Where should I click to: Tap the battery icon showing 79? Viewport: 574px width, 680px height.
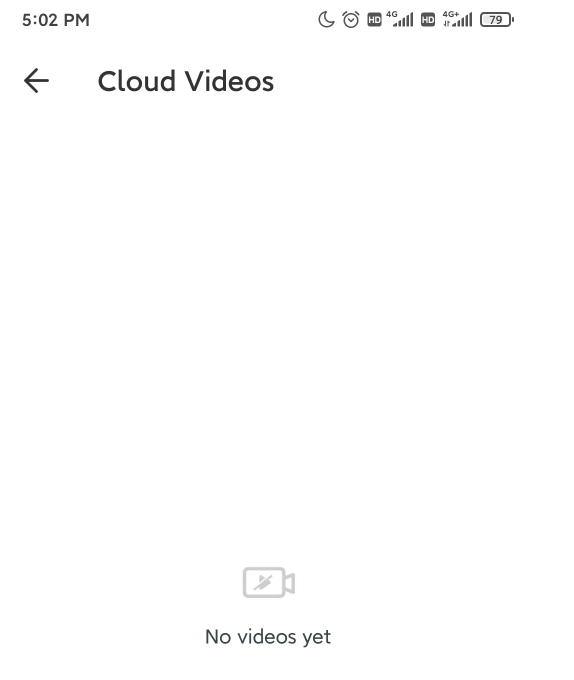coord(497,20)
